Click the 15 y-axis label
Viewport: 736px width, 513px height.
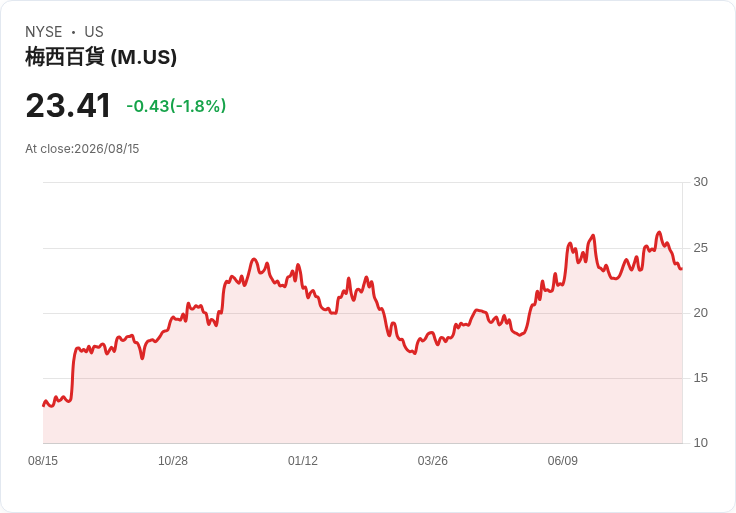(700, 378)
